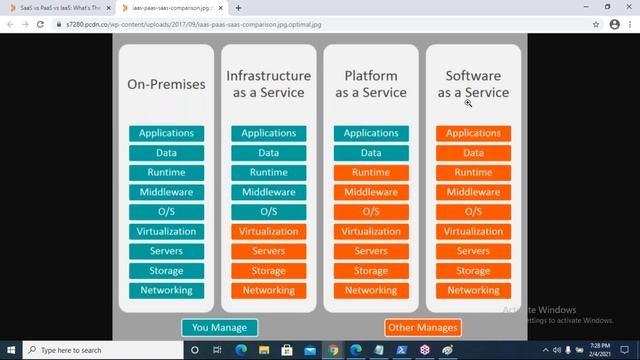
Task: Open the last pinned taskbar app
Action: click(x=448, y=350)
